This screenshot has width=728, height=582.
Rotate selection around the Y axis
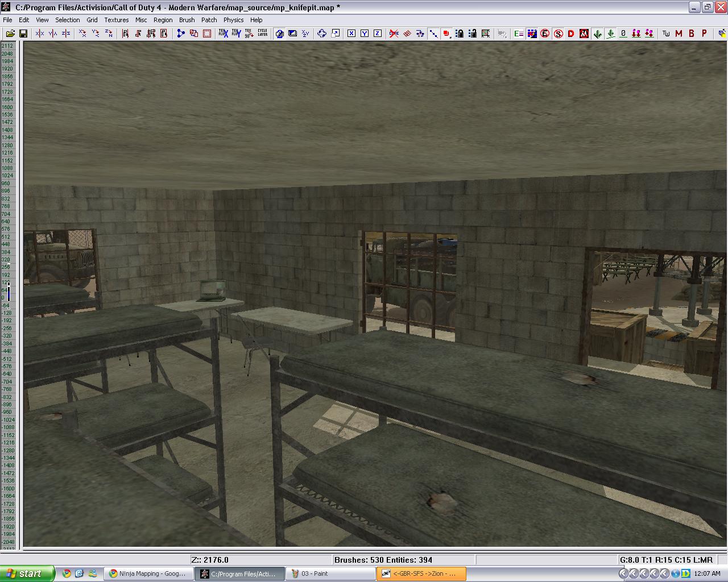pos(96,34)
